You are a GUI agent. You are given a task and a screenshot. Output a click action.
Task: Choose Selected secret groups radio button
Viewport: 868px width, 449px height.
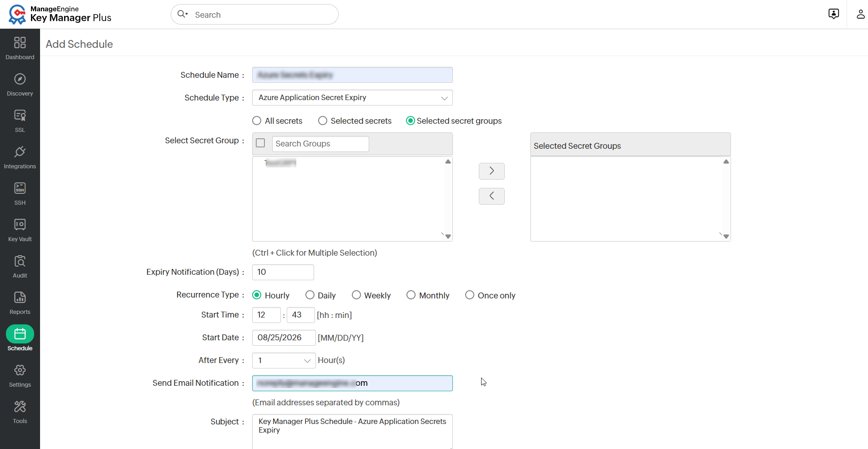point(410,121)
